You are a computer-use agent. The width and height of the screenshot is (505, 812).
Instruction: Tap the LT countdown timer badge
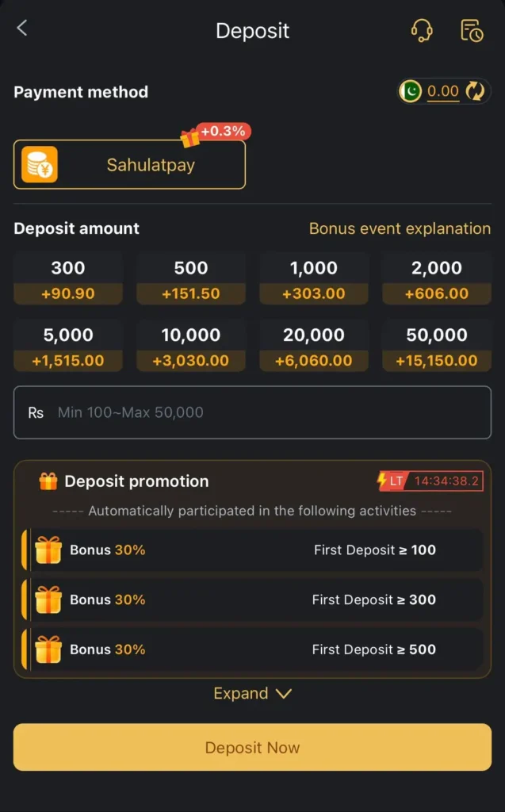(430, 481)
